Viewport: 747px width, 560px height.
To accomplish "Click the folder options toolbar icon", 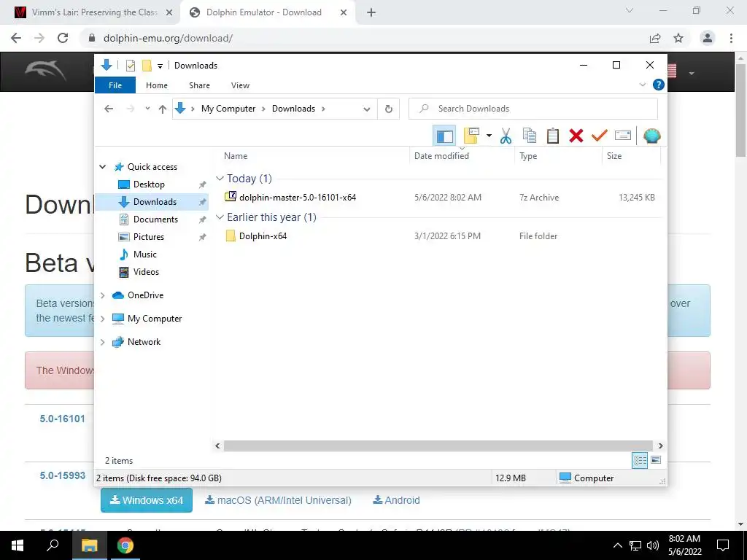I will click(471, 136).
